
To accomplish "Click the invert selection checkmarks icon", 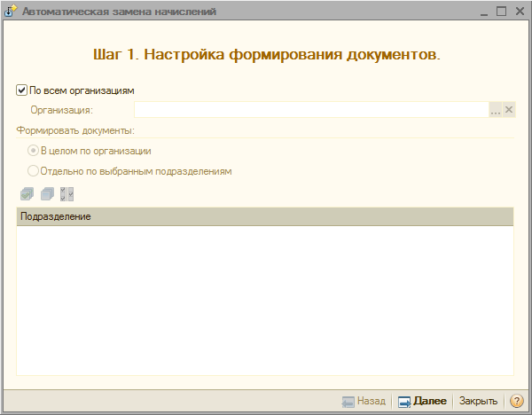I will [x=66, y=193].
